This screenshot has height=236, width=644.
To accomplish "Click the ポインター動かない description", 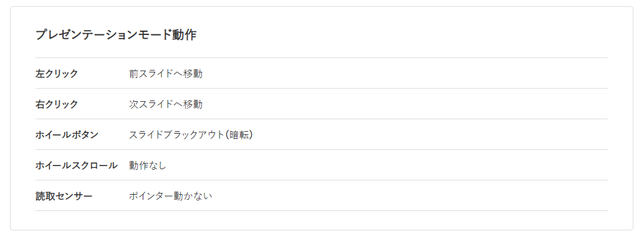I will pos(170,196).
